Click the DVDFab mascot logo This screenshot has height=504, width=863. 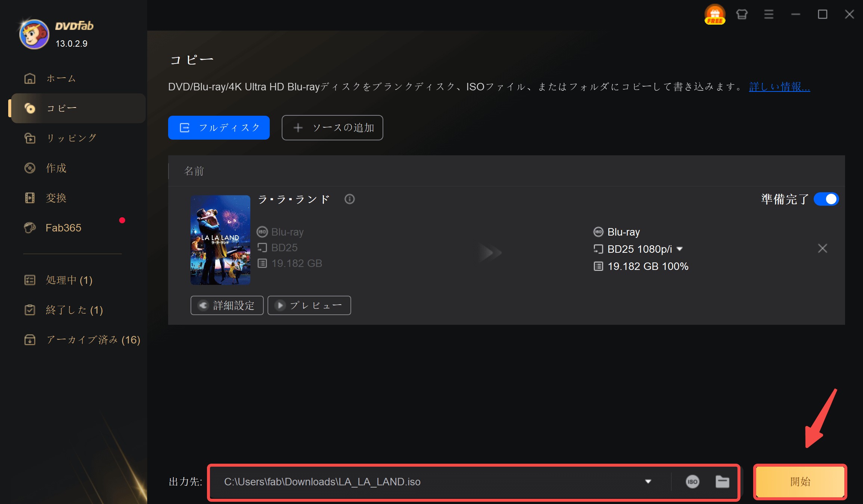pyautogui.click(x=34, y=34)
